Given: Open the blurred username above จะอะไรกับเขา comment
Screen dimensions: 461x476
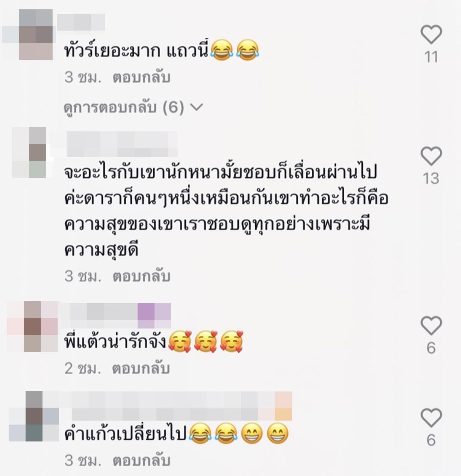Looking at the screenshot, I should click(x=122, y=144).
